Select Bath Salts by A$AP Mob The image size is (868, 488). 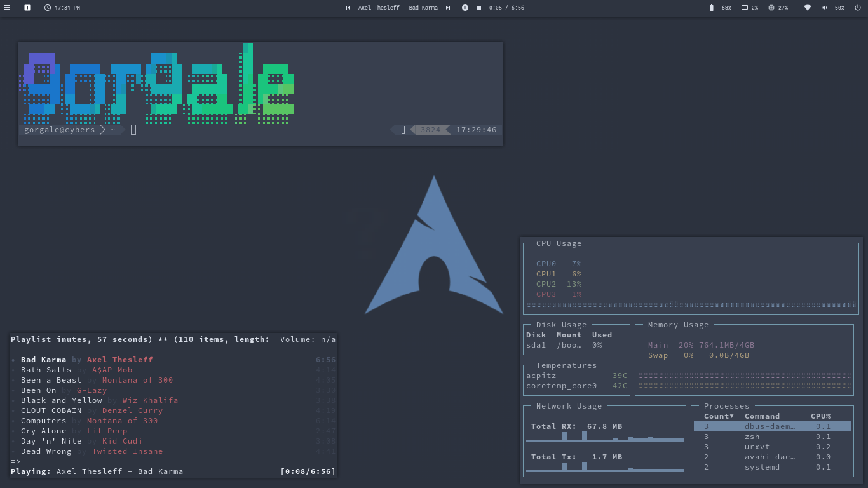pos(173,370)
